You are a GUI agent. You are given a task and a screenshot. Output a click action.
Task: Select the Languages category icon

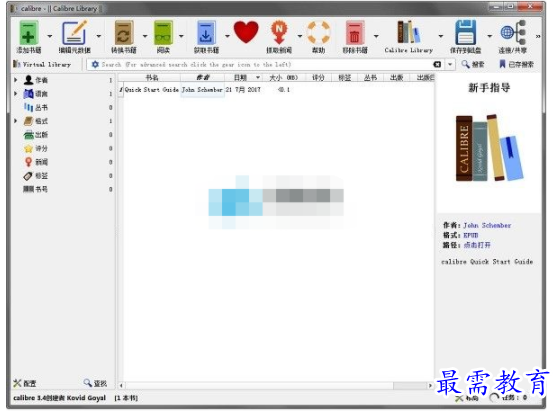coord(28,94)
